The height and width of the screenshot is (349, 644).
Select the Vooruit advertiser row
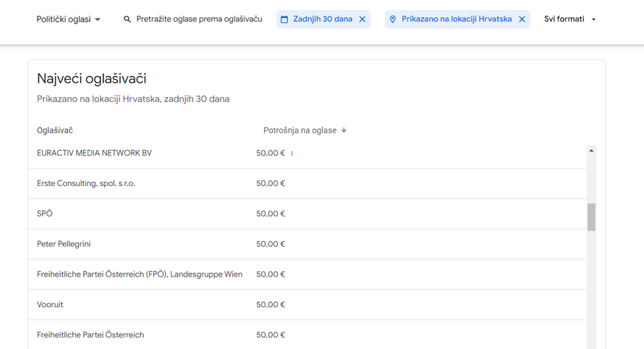50,305
